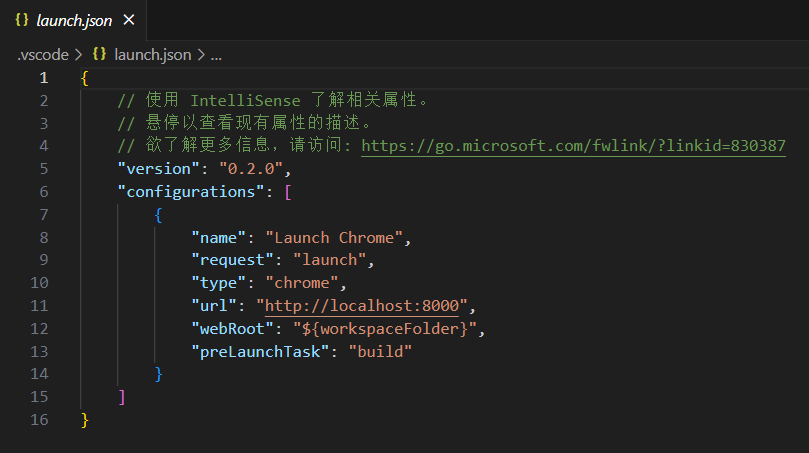The image size is (809, 453).
Task: Click the purple closing square bracket on line 15
Action: pyautogui.click(x=122, y=397)
